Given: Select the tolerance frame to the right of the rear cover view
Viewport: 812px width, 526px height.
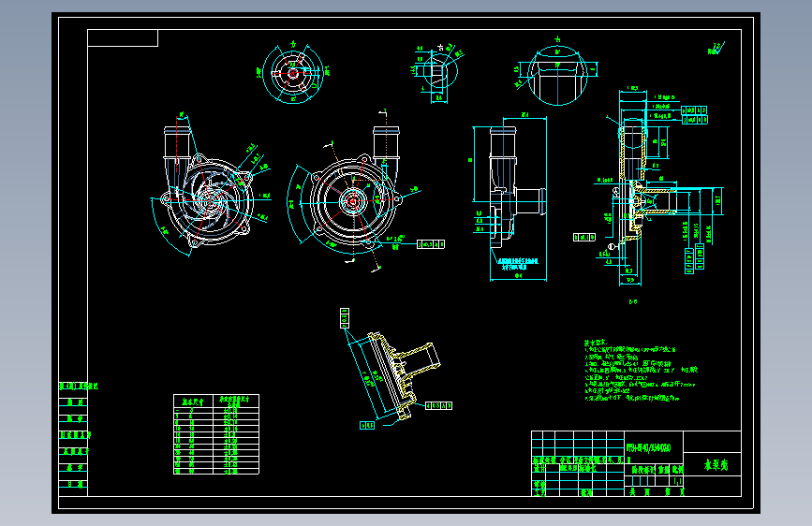Looking at the screenshot, I should [x=431, y=244].
